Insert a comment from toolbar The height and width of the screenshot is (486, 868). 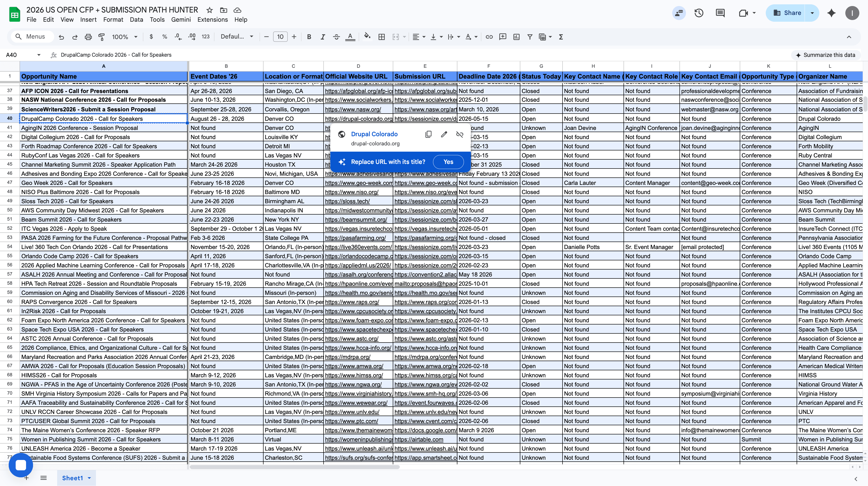pos(503,37)
